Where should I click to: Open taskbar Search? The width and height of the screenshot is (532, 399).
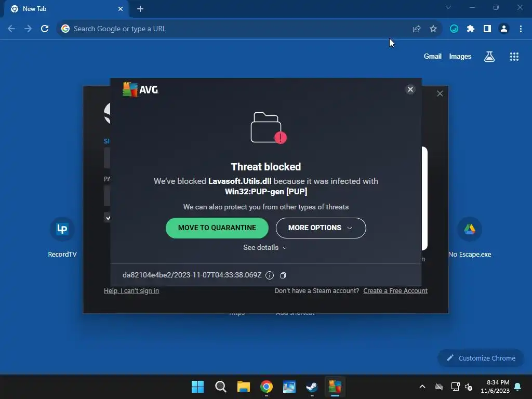[x=220, y=387]
